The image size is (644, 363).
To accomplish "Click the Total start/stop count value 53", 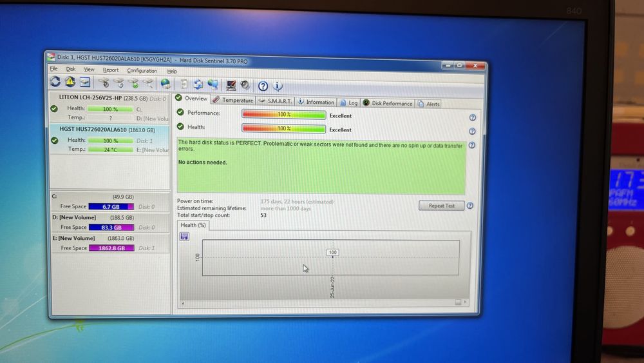I will pyautogui.click(x=263, y=215).
